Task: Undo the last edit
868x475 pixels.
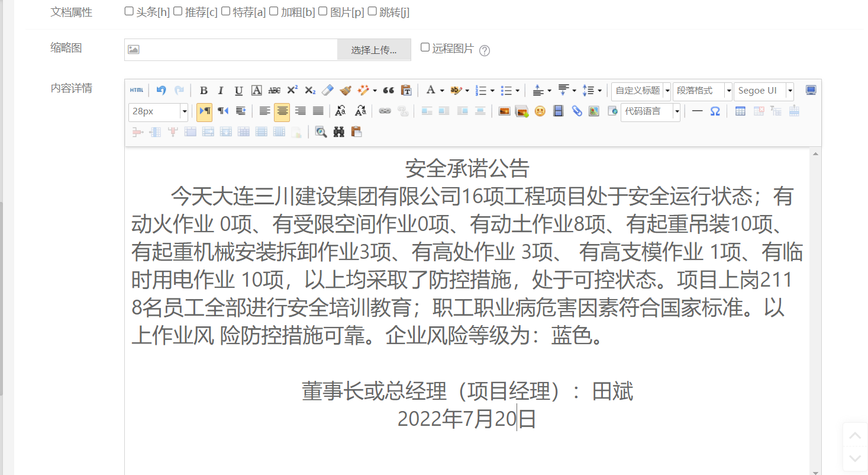Action: coord(162,91)
